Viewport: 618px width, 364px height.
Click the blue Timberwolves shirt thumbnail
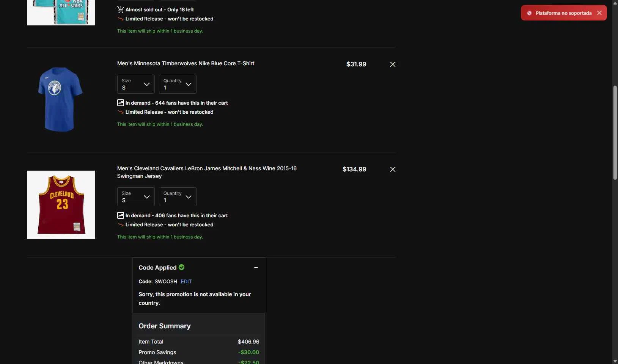[x=61, y=100]
